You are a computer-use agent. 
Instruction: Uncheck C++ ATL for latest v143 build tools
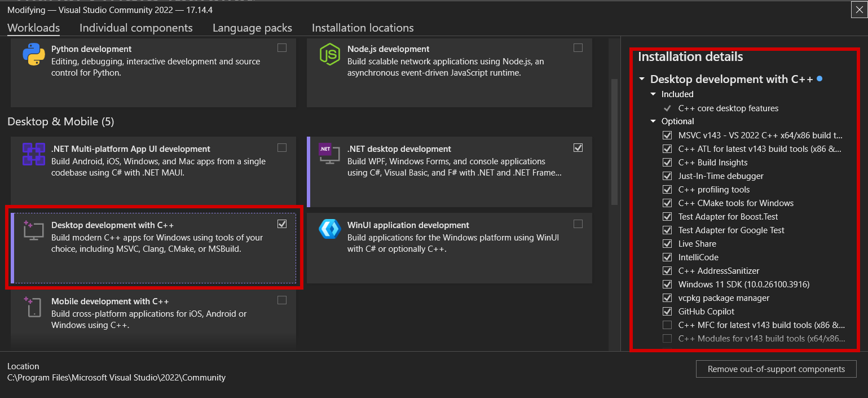(x=667, y=149)
